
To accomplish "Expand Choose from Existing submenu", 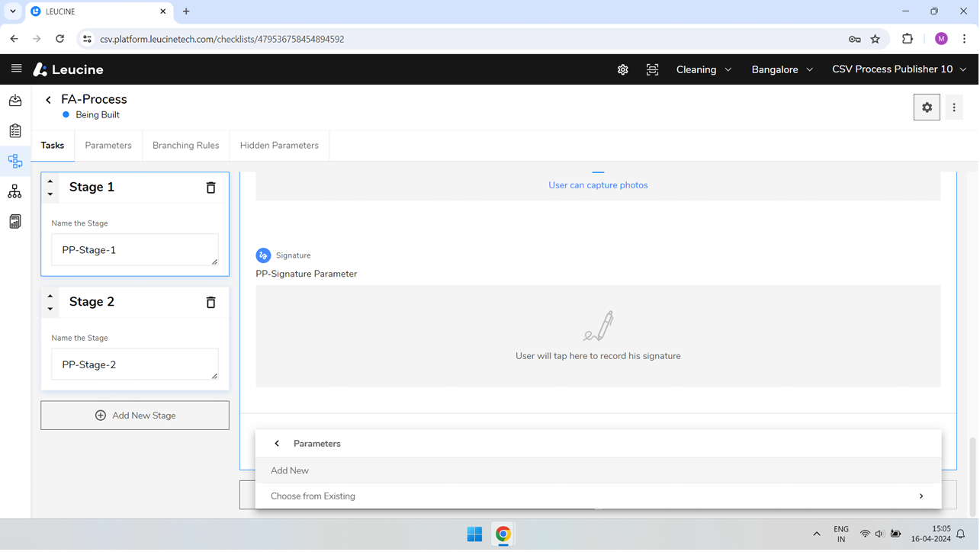I will pos(598,496).
